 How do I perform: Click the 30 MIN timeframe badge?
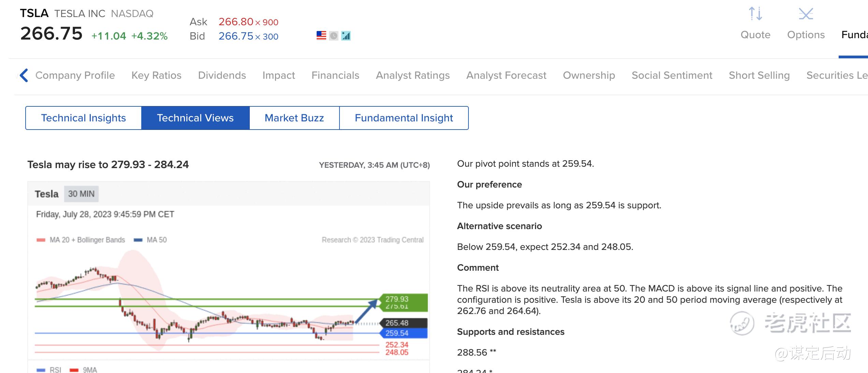pyautogui.click(x=81, y=194)
